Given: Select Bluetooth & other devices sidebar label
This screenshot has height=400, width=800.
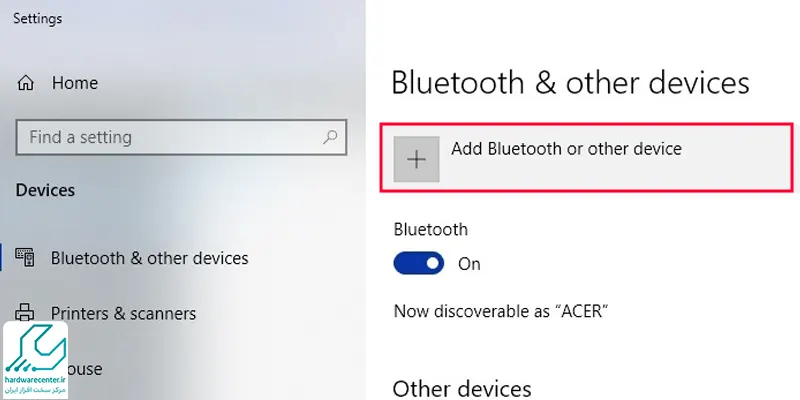Looking at the screenshot, I should pyautogui.click(x=149, y=258).
